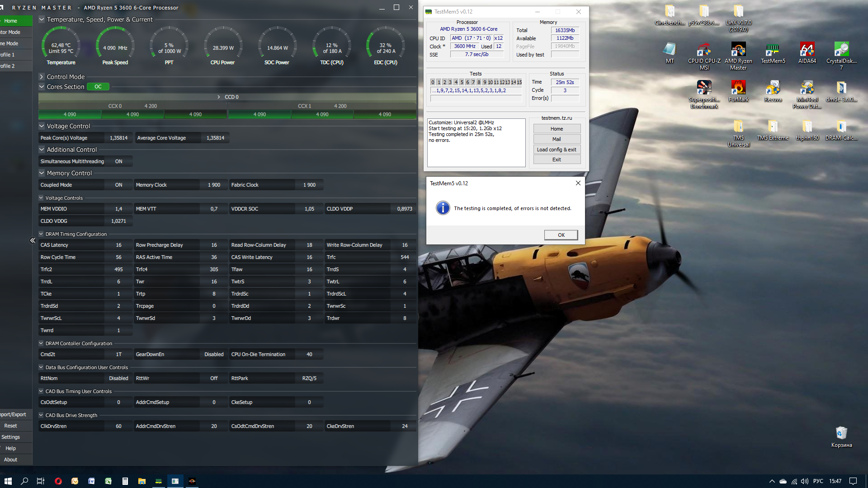Open Settings in the Ryzen Master sidebar
The image size is (868, 488).
tap(11, 437)
